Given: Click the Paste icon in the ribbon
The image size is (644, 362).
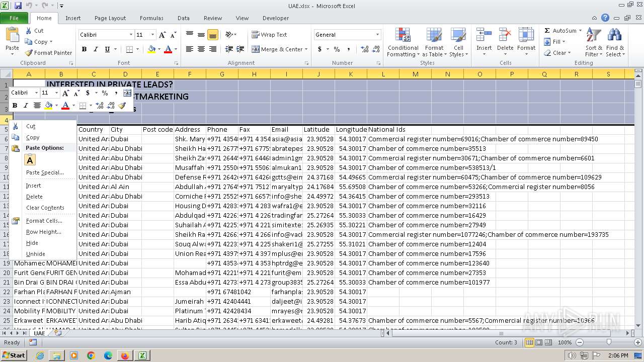Looking at the screenshot, I should tap(12, 36).
